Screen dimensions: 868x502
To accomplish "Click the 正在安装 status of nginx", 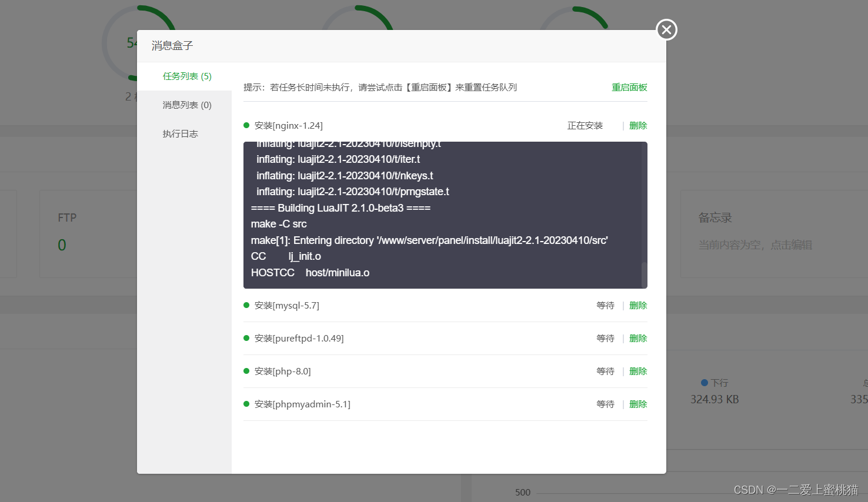I will (585, 126).
